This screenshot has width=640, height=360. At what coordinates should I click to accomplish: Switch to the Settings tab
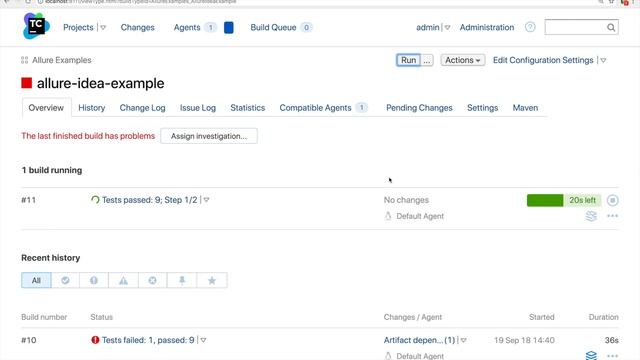click(x=482, y=108)
